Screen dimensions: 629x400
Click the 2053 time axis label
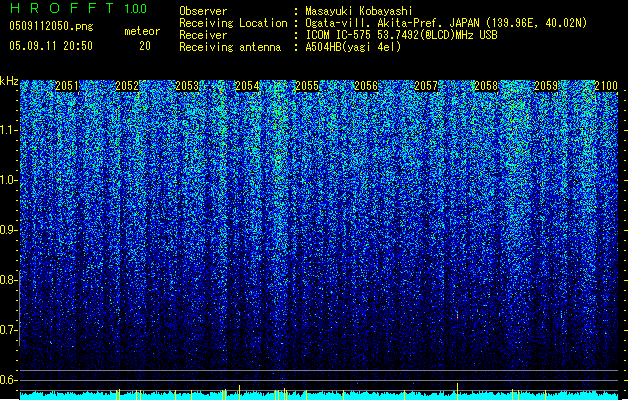point(187,86)
